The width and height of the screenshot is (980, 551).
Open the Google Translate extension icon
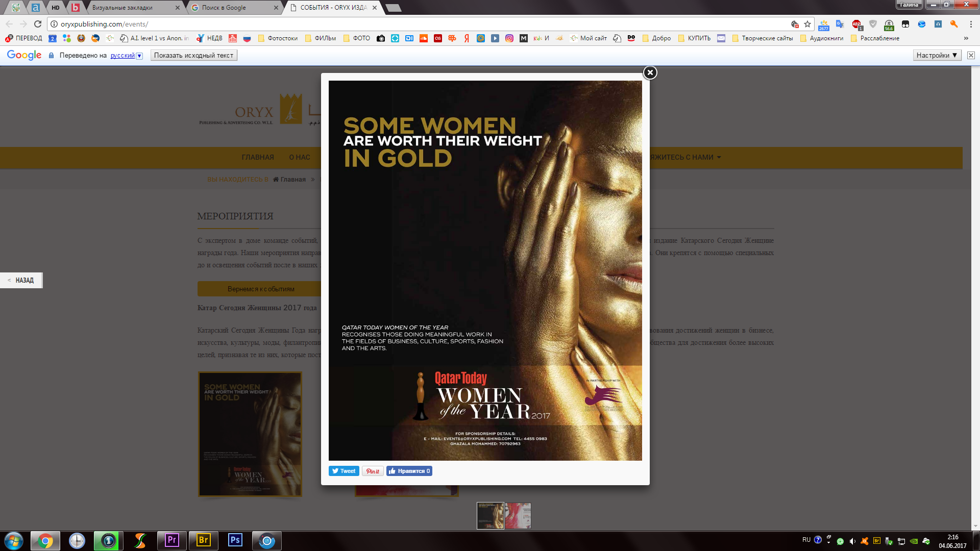[x=840, y=24]
